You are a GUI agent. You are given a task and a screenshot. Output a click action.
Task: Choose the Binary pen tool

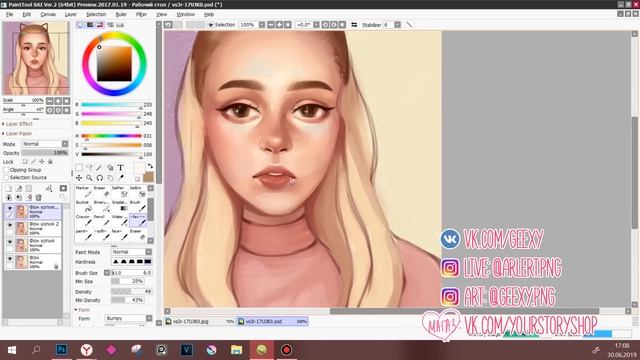102,206
